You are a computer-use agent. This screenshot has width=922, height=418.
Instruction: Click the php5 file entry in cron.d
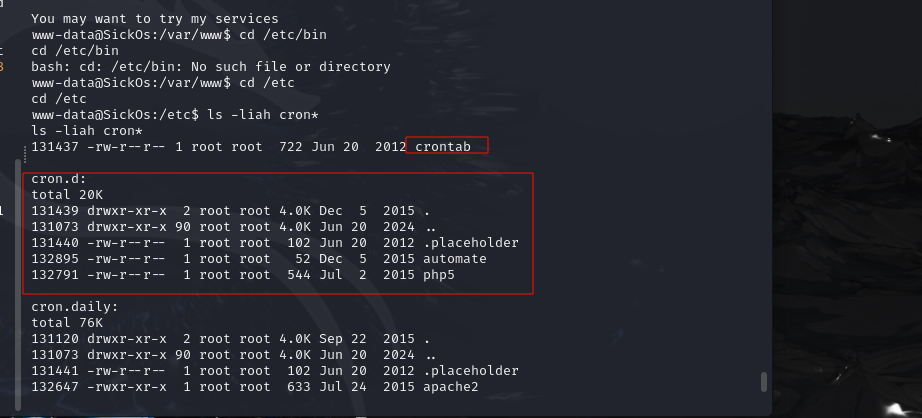click(x=439, y=275)
